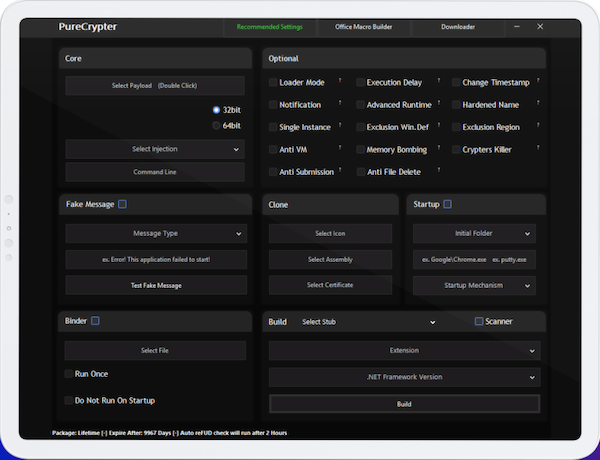Click the help icon next to Execution Delay
600x460 pixels.
click(436, 80)
